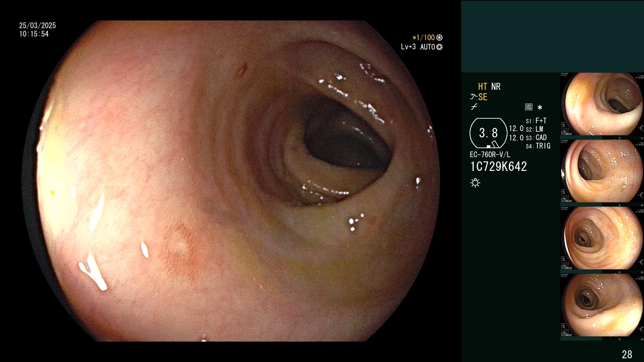The image size is (644, 362).
Task: Select the S4: TRIG switch assignment
Action: (538, 146)
